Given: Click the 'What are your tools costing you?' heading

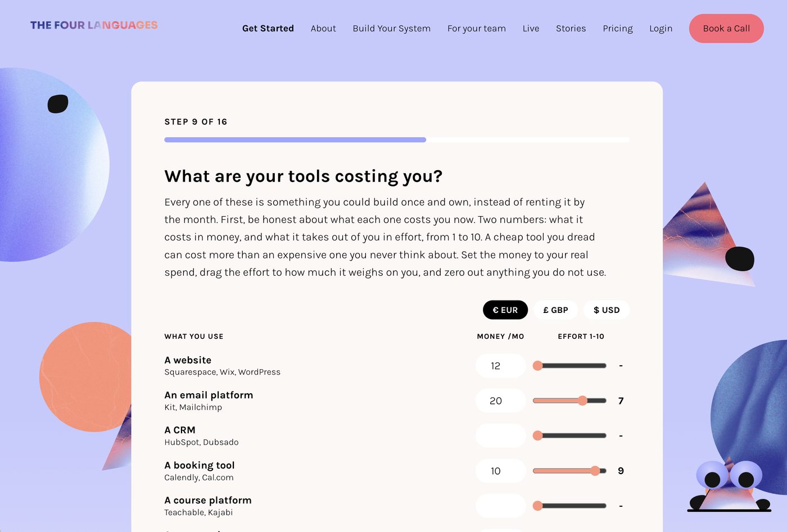Looking at the screenshot, I should [304, 176].
